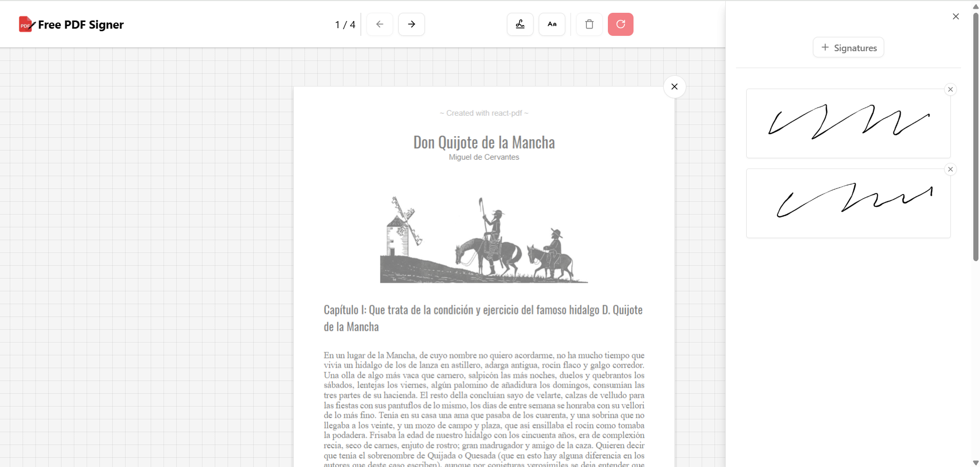Select the second signature thumbnail
This screenshot has height=467, width=980.
[x=848, y=203]
